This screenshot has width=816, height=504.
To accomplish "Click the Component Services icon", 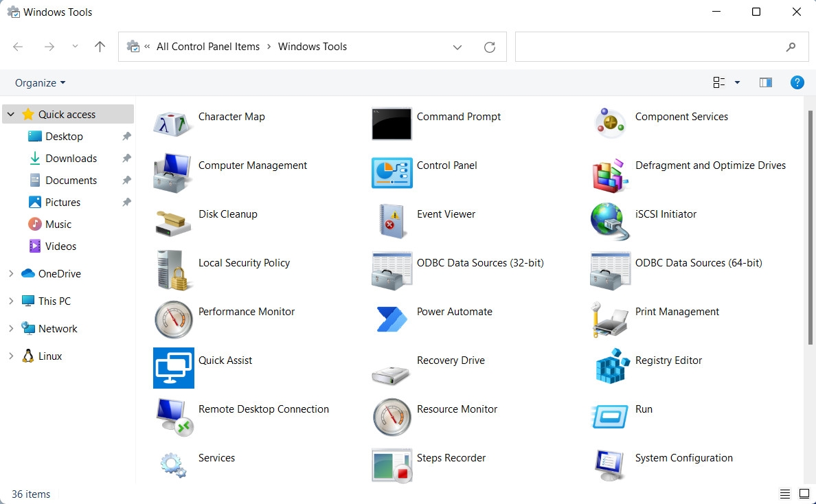I will pos(610,123).
